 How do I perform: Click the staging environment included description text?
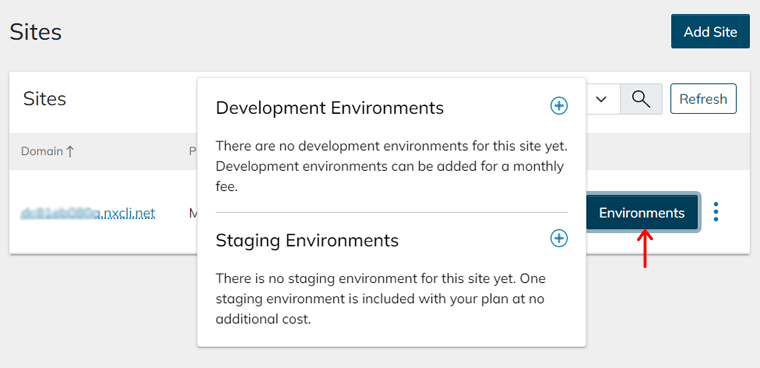pos(380,299)
